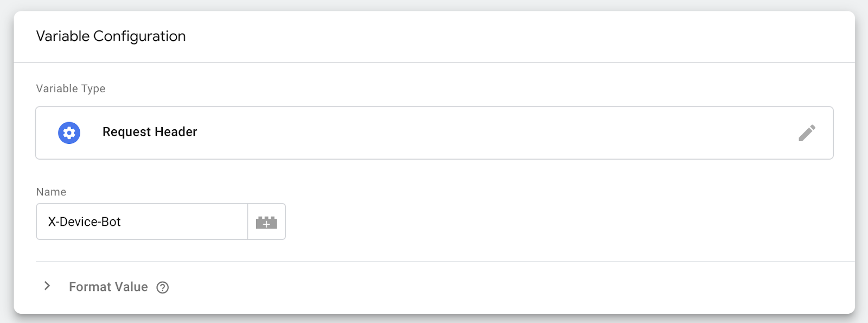This screenshot has width=868, height=323.
Task: Click the Name label above the input
Action: [51, 192]
